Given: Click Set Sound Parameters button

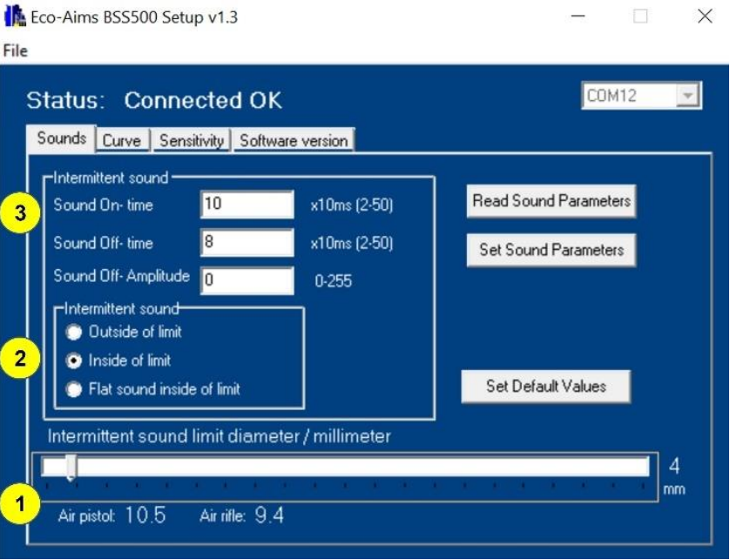Looking at the screenshot, I should click(551, 250).
